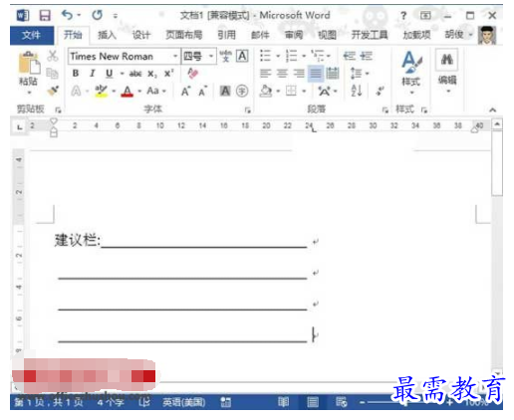Viewport: 514px width, 420px height.
Task: Click language 英语(美国) in status bar
Action: coord(183,403)
